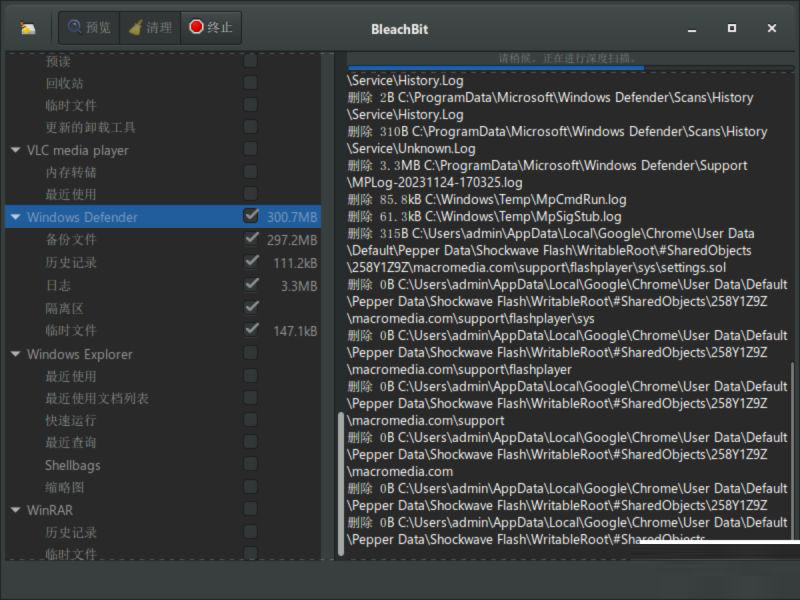Click the MpSigStub.log log entry
Image resolution: width=800 pixels, height=600 pixels.
[485, 216]
